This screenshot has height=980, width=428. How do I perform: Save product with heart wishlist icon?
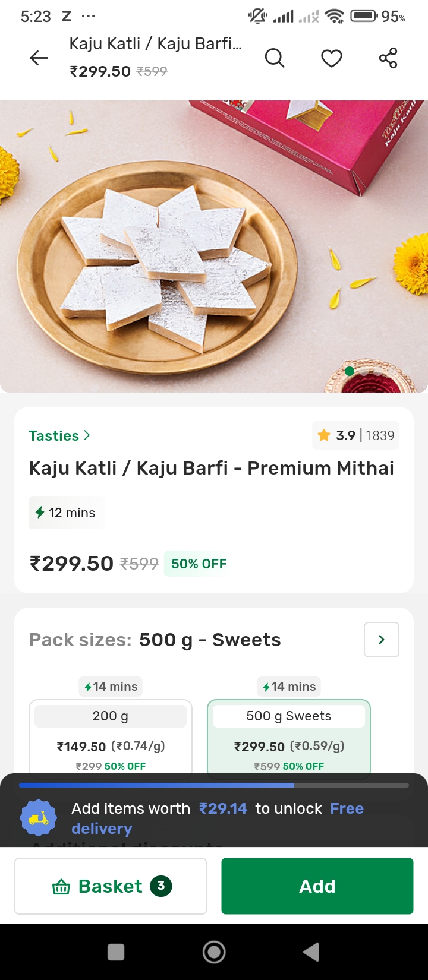332,58
